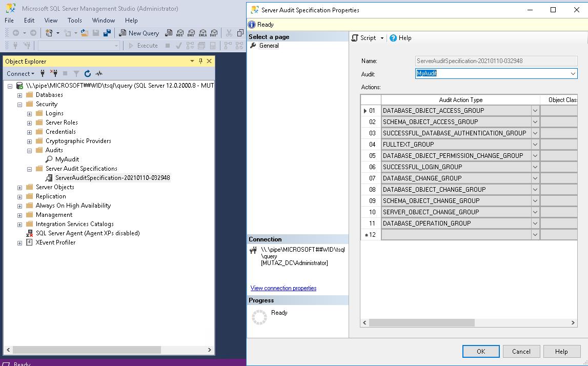Open the Tools menu
This screenshot has height=366, width=588.
pyautogui.click(x=74, y=20)
